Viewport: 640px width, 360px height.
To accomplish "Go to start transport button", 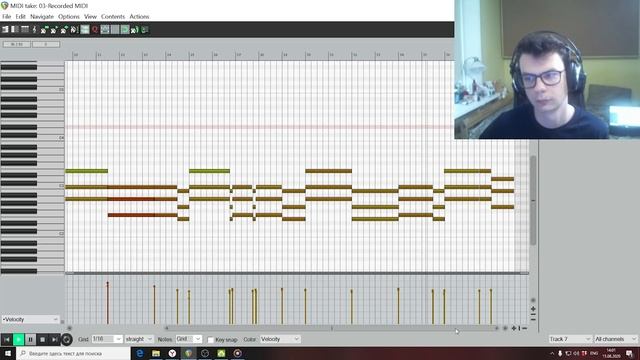I will point(7,339).
